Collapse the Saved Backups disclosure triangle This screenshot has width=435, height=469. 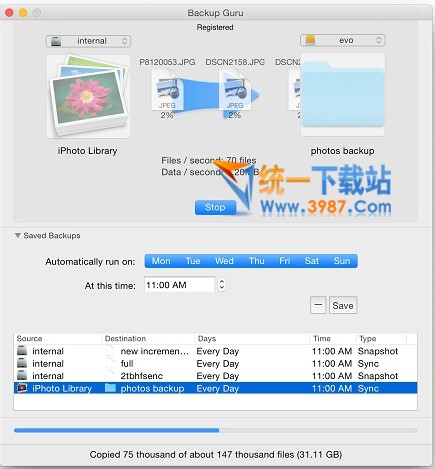pos(18,235)
